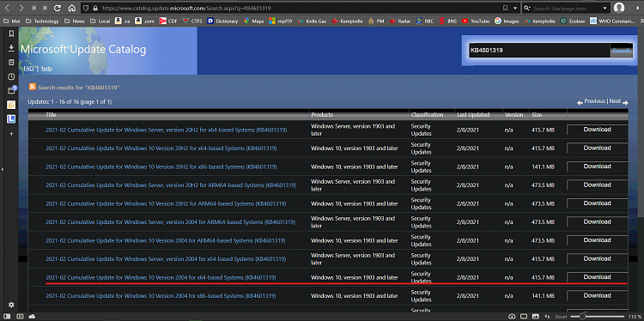Expand the address bar dropdown arrow

point(516,8)
